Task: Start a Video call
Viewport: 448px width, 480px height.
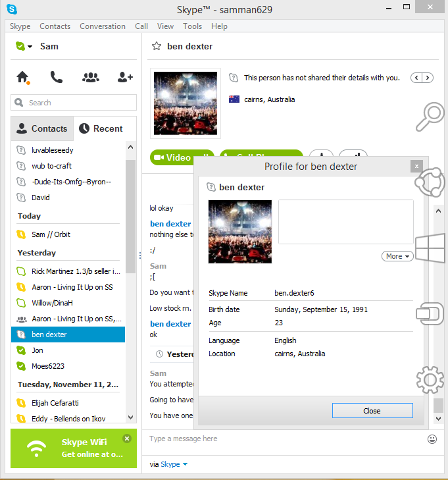Action: click(x=173, y=157)
